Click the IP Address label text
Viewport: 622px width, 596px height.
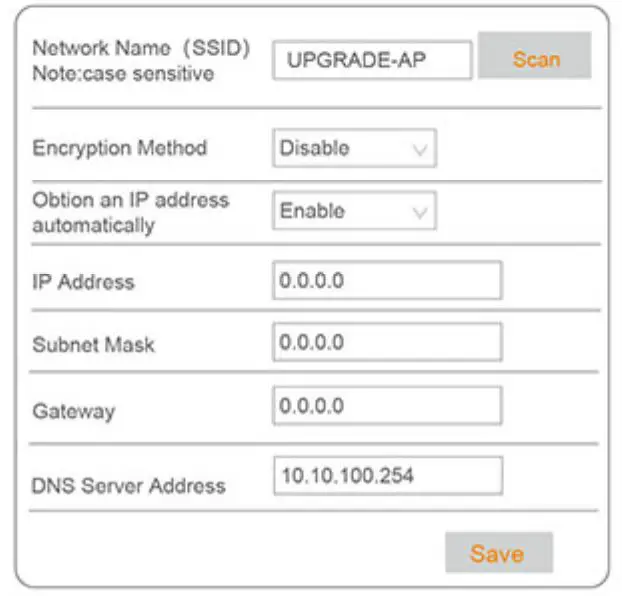83,282
